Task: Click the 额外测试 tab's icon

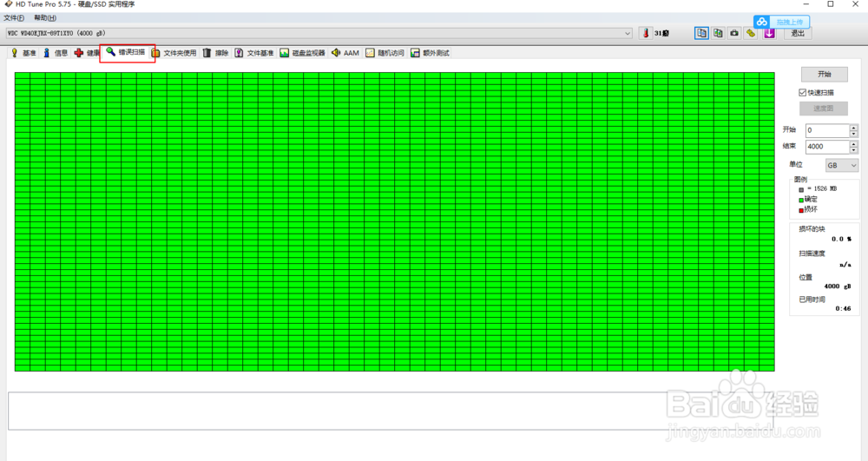Action: (415, 53)
